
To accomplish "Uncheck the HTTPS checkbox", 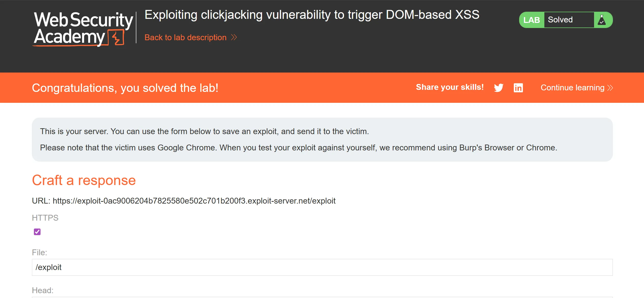I will coord(37,232).
